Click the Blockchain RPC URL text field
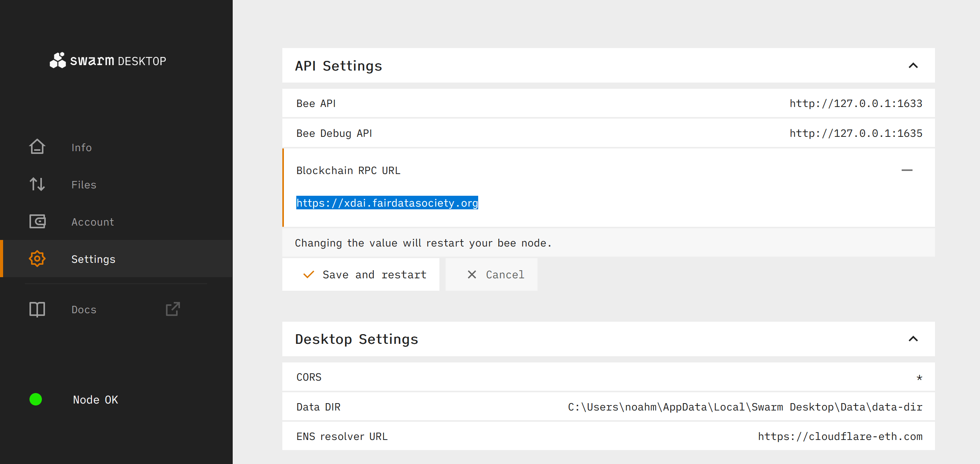This screenshot has width=980, height=464. pyautogui.click(x=387, y=203)
